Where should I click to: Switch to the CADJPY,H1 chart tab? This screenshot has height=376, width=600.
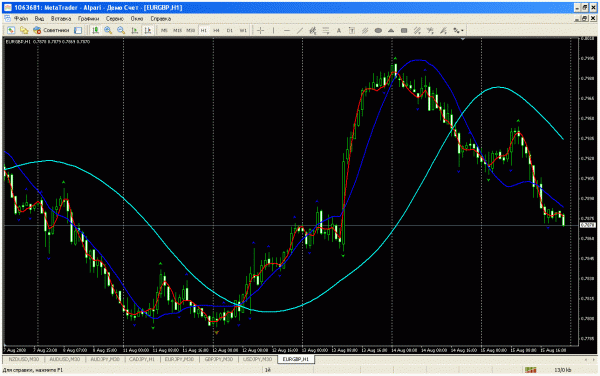click(x=142, y=359)
